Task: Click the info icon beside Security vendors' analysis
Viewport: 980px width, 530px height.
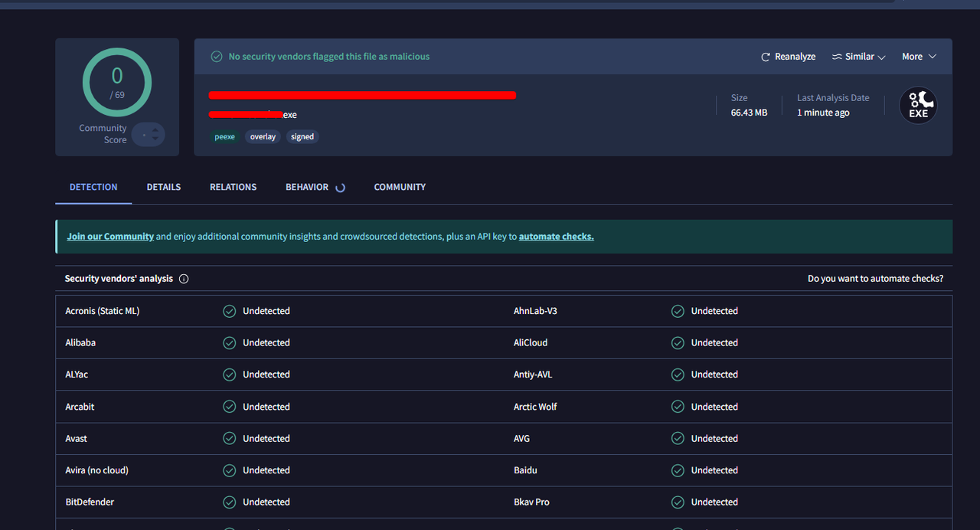Action: click(x=184, y=279)
